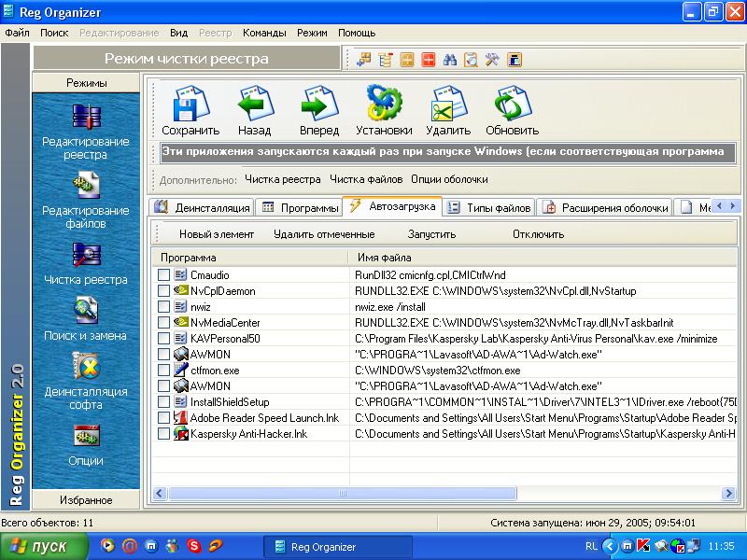Open Установки gears icon
The image size is (747, 560).
385,103
